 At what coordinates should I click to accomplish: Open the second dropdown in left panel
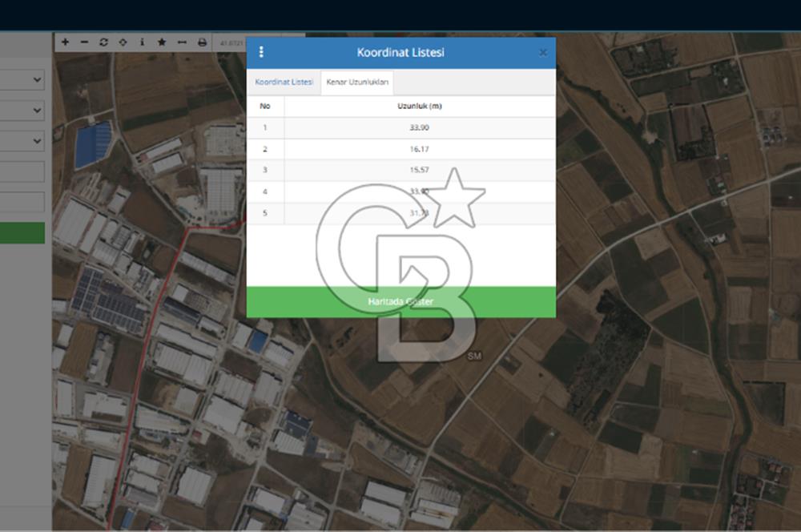(x=22, y=111)
